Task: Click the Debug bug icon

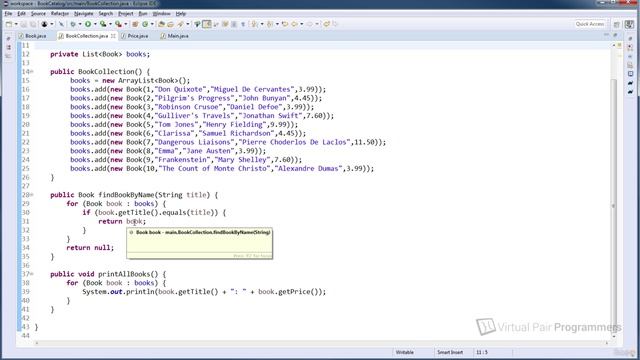Action: pyautogui.click(x=73, y=24)
